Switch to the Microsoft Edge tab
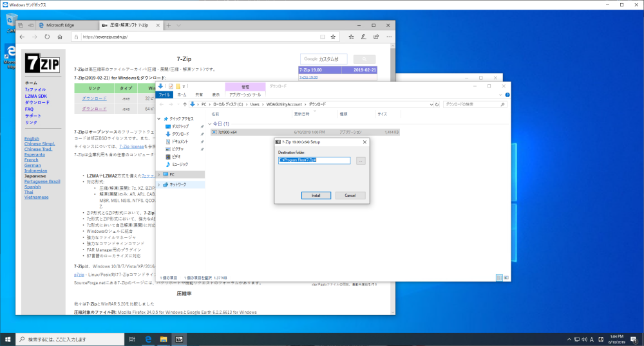The image size is (644, 346). point(68,26)
